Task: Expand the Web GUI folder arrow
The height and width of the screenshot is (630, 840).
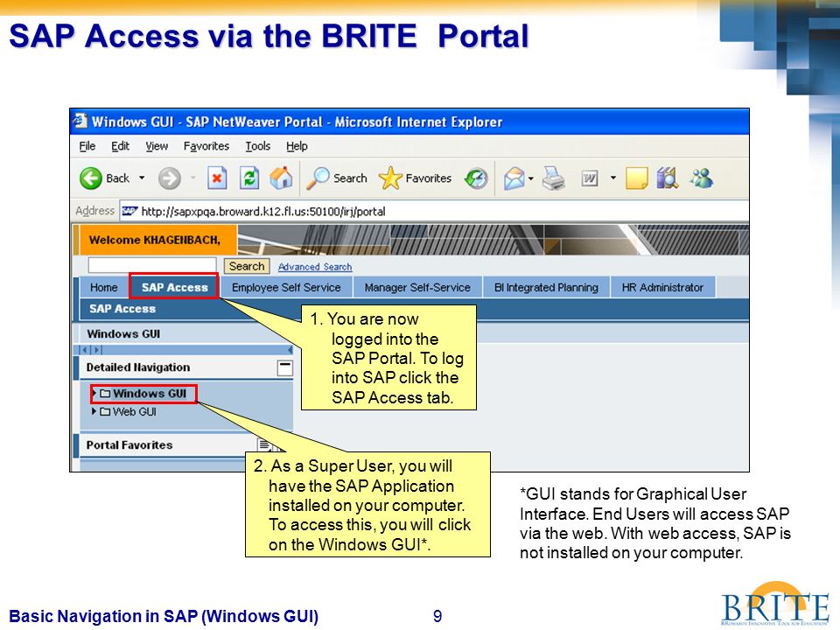Action: tap(94, 411)
